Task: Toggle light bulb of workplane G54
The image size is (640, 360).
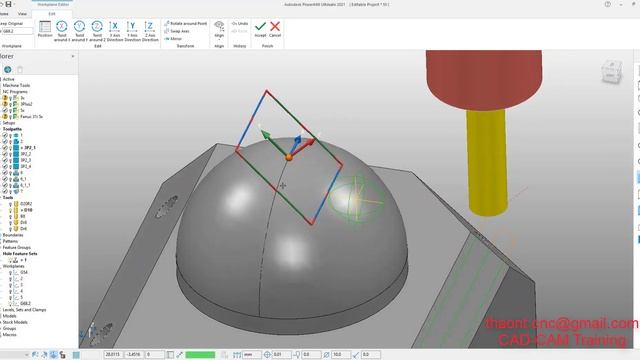Action: click(11, 272)
